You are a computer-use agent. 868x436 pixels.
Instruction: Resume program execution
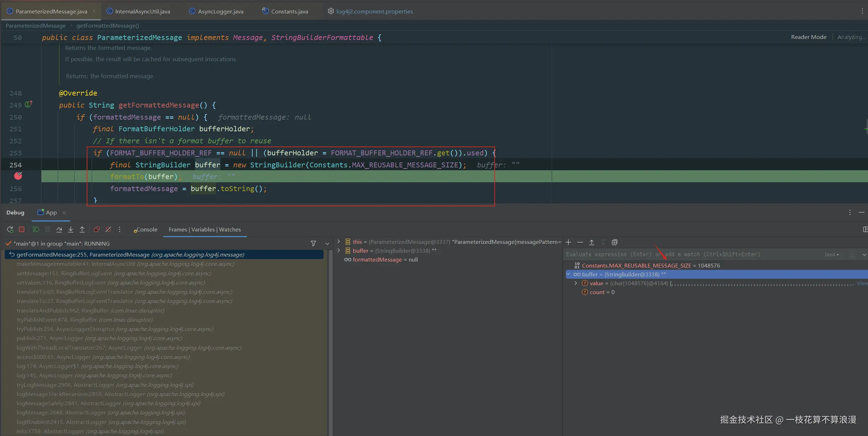point(36,229)
